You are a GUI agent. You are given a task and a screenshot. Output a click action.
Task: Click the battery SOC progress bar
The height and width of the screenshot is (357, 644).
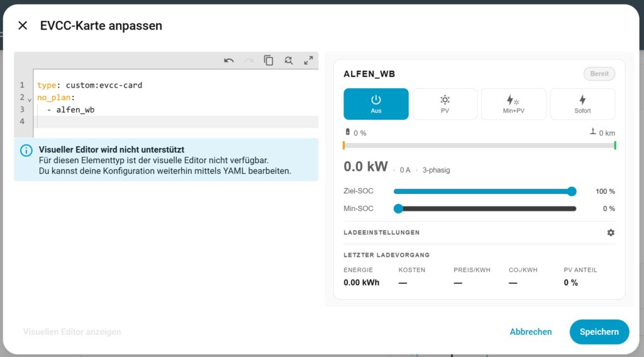click(x=479, y=145)
